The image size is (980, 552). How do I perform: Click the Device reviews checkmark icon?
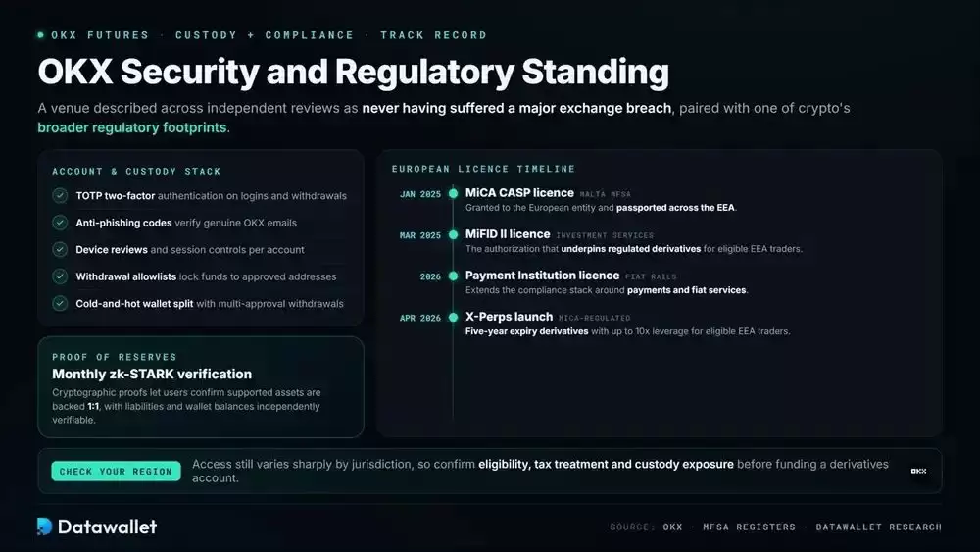[60, 249]
